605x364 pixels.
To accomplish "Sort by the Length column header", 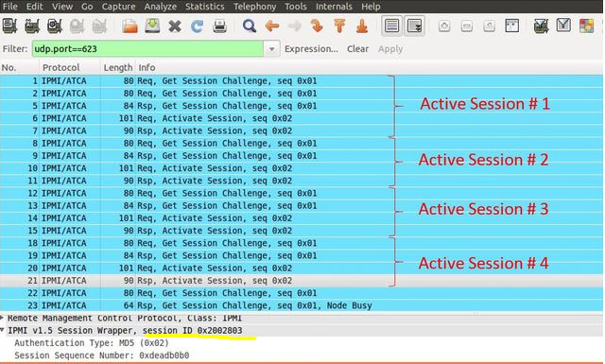I will [x=118, y=67].
